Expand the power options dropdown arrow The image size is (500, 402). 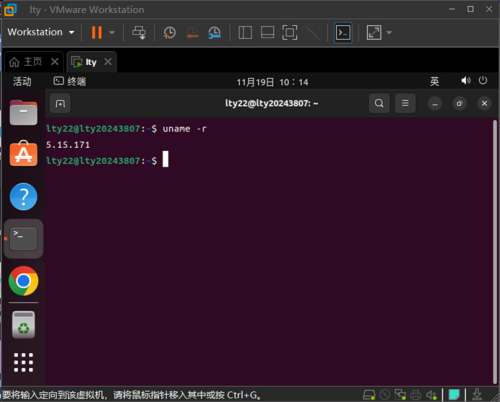pos(112,33)
